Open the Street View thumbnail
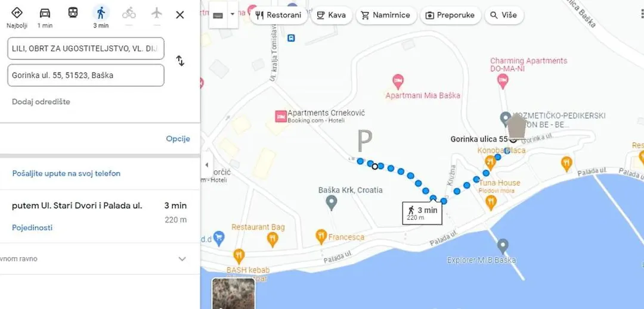Viewport: 644px width, 309px height. [234, 294]
